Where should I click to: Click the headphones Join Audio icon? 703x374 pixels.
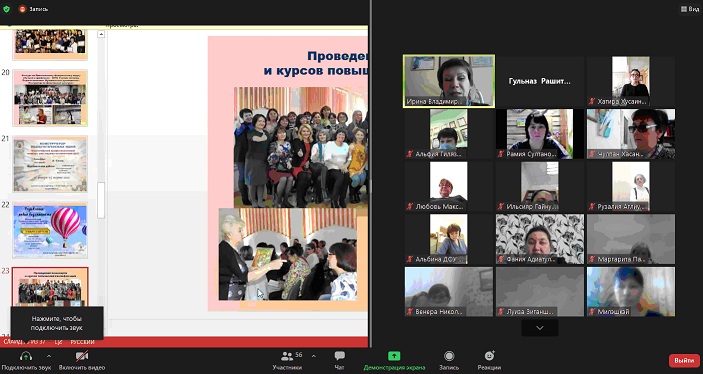point(26,357)
